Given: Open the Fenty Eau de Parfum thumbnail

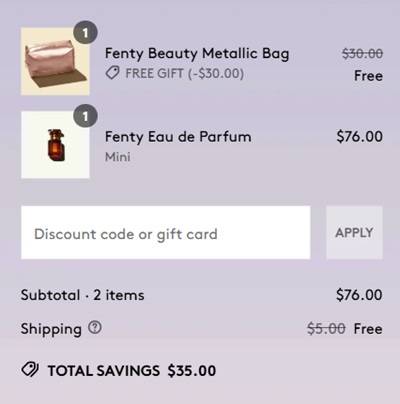Looking at the screenshot, I should click(55, 145).
